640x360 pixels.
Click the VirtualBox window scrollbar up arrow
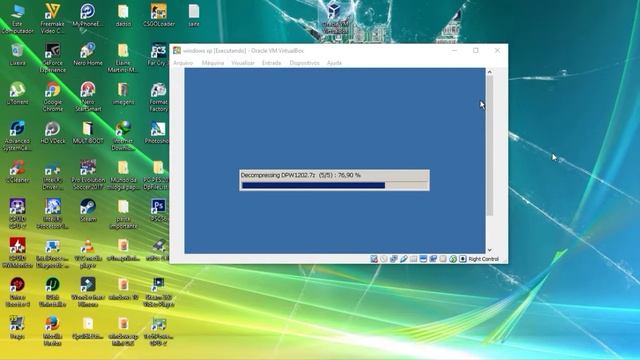tap(489, 72)
